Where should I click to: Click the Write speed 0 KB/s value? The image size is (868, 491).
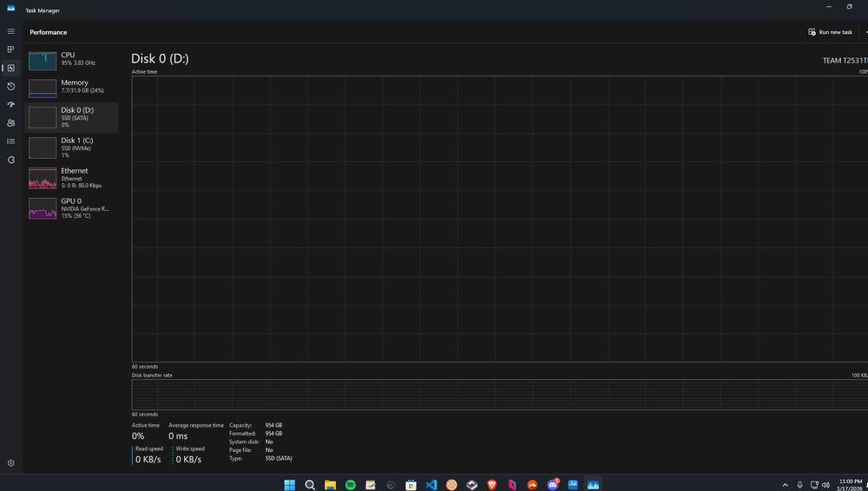click(x=188, y=460)
